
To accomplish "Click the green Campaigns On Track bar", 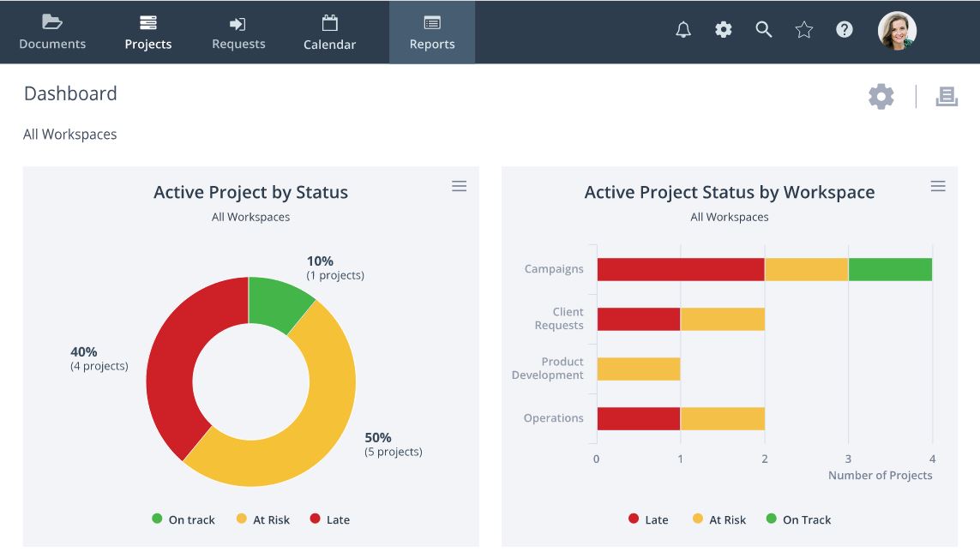I will click(890, 269).
